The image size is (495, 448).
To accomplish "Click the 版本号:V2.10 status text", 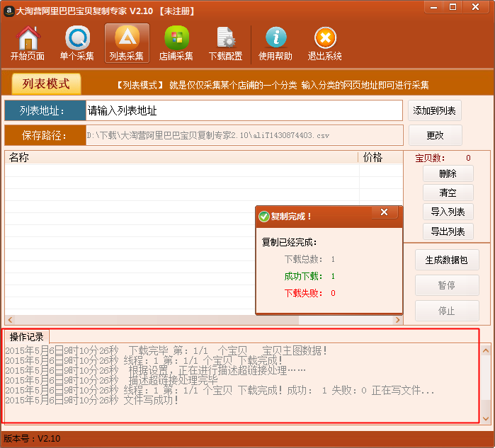I will (x=32, y=439).
